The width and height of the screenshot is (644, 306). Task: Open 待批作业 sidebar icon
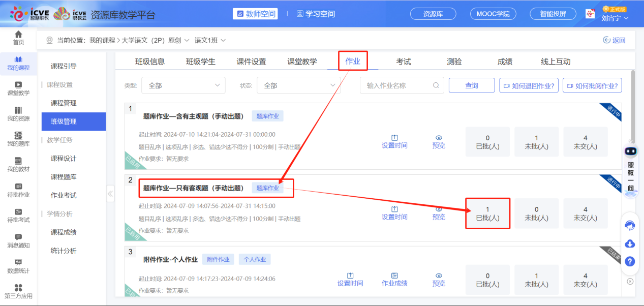tap(18, 187)
